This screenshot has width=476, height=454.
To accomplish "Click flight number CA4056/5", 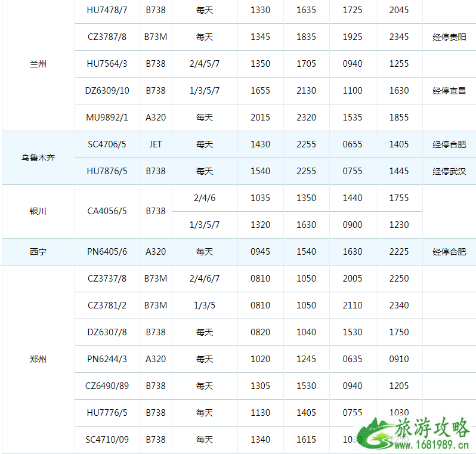I will click(107, 211).
